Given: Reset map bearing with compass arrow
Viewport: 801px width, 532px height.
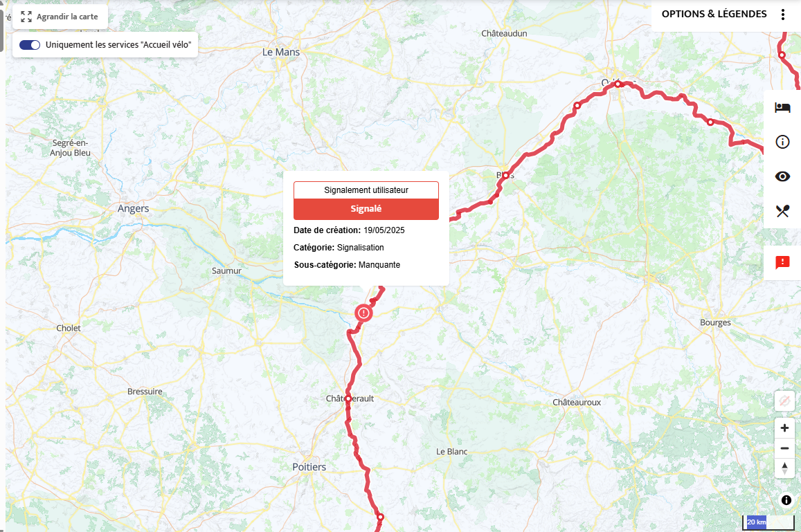Looking at the screenshot, I should click(x=784, y=468).
